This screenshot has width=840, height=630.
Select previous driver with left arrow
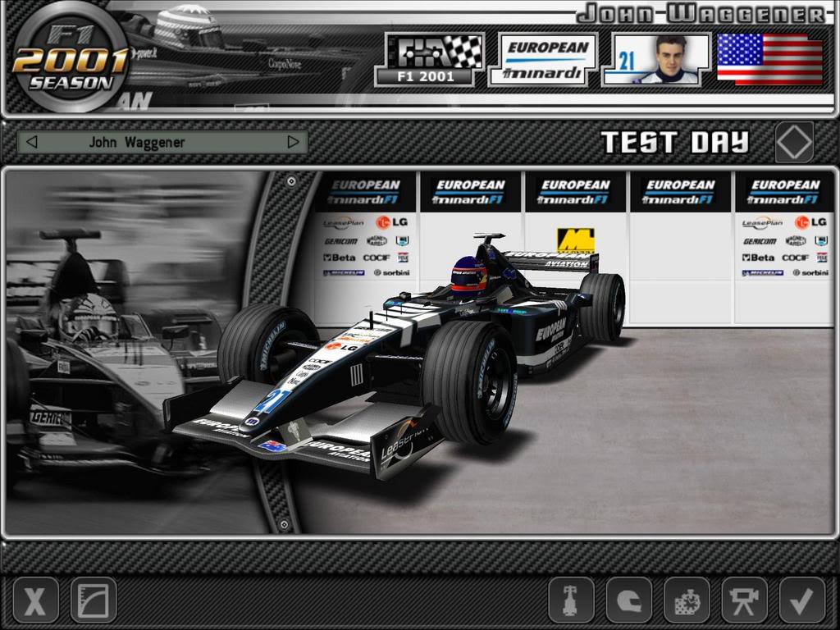point(32,142)
